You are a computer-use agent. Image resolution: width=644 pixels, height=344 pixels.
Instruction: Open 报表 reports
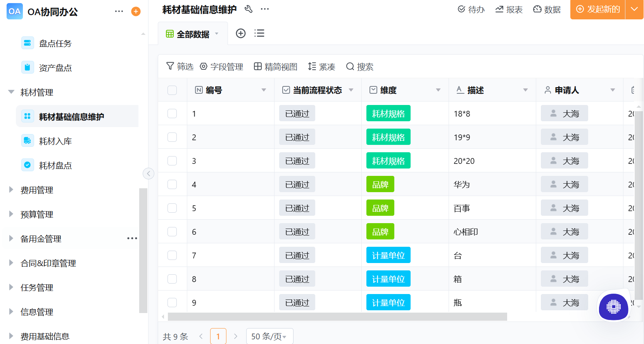click(x=509, y=9)
